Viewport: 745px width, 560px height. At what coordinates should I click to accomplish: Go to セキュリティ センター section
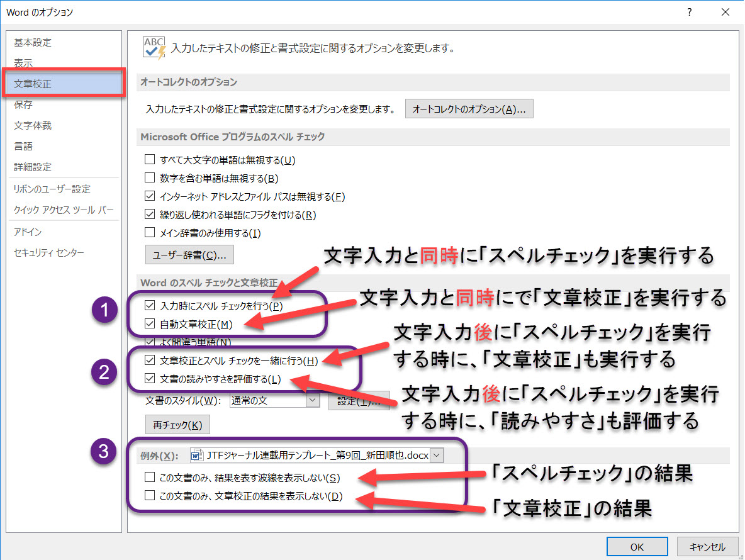click(49, 252)
